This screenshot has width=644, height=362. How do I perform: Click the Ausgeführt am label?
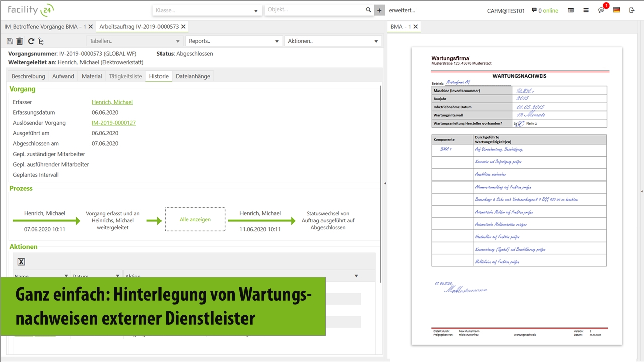(x=31, y=133)
